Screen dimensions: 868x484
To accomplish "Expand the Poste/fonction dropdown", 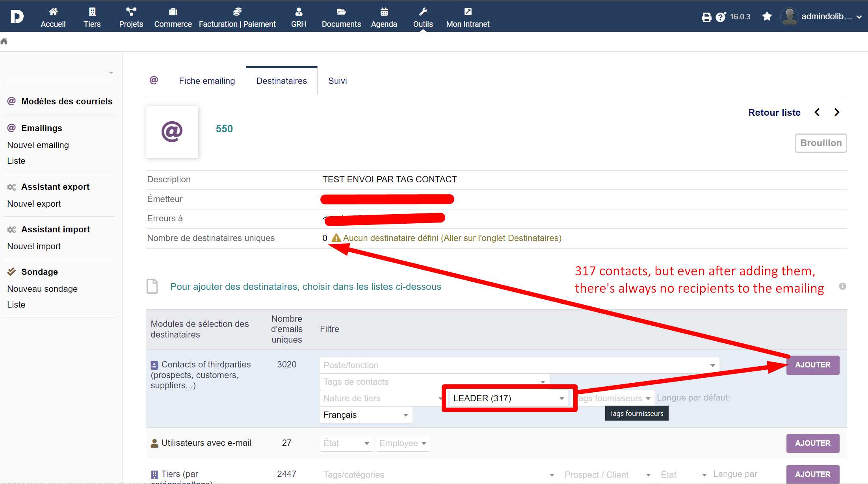I will [712, 365].
